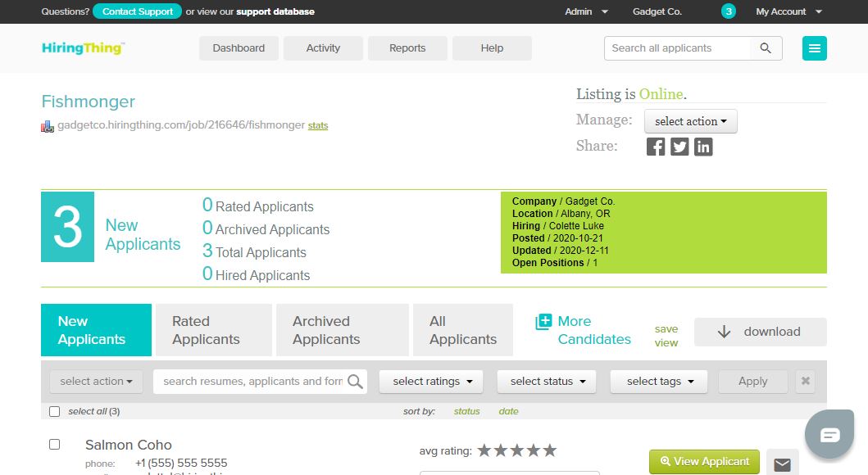Click the Fishmonger job title
Screen dimensions: 868x475
[88, 102]
